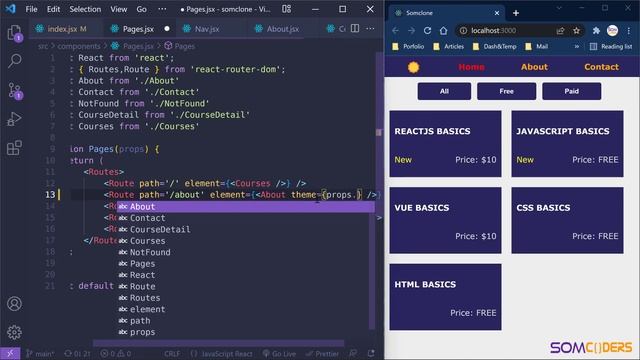
Task: Select the Pages.jsx editor tab
Action: (x=139, y=29)
